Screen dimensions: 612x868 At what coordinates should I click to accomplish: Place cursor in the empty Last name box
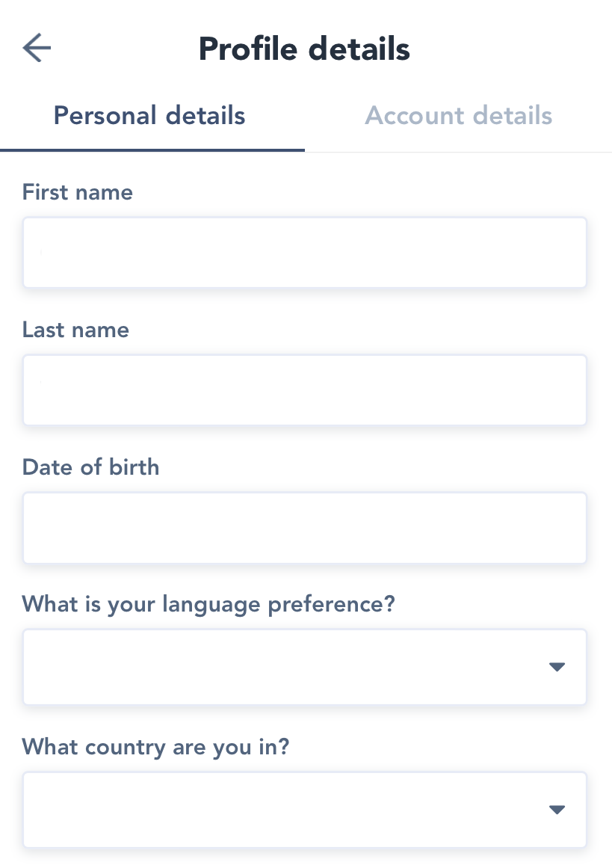(x=224, y=390)
